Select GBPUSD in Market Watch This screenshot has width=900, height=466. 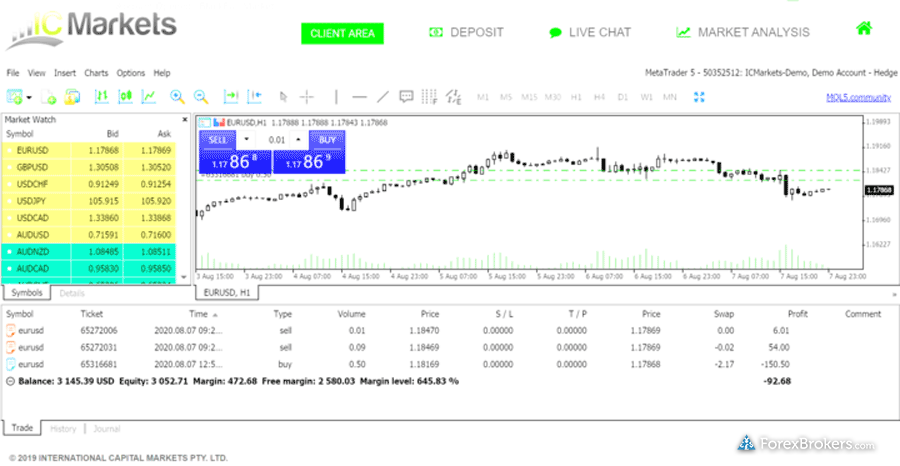point(89,168)
